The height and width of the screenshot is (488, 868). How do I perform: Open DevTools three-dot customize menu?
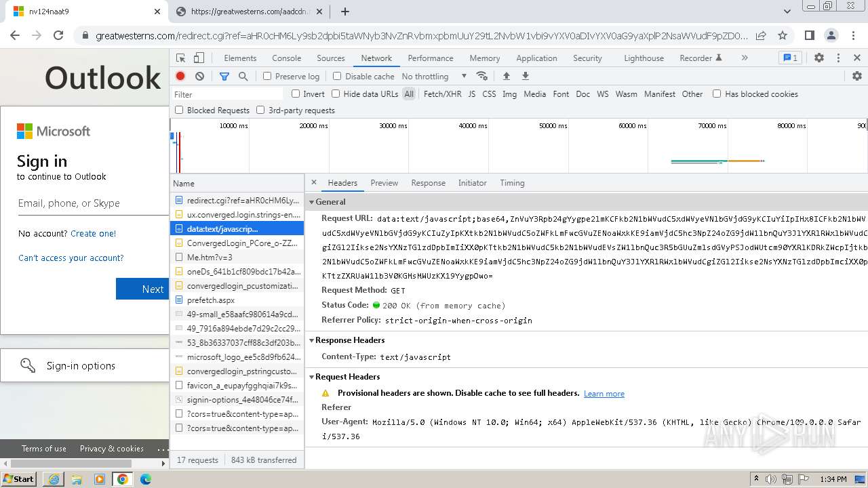click(838, 58)
